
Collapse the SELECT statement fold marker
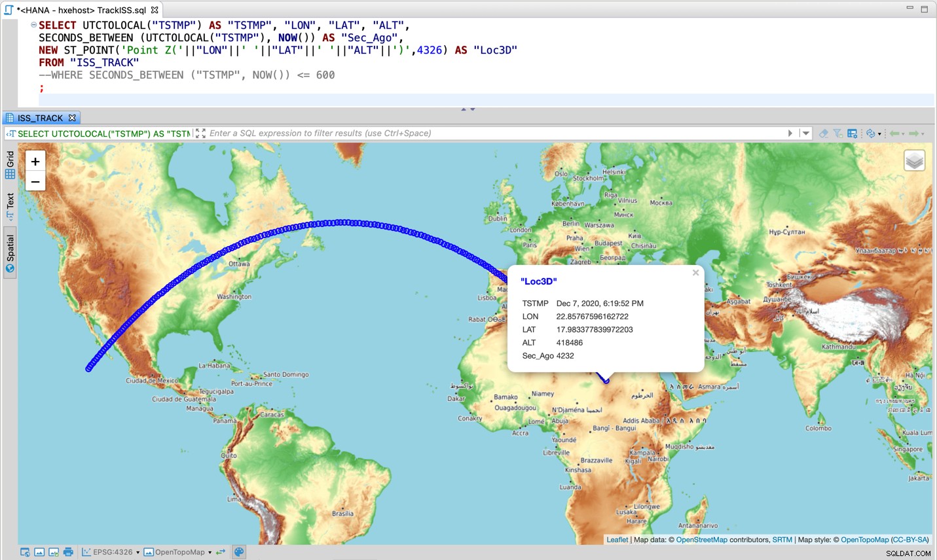pyautogui.click(x=33, y=25)
